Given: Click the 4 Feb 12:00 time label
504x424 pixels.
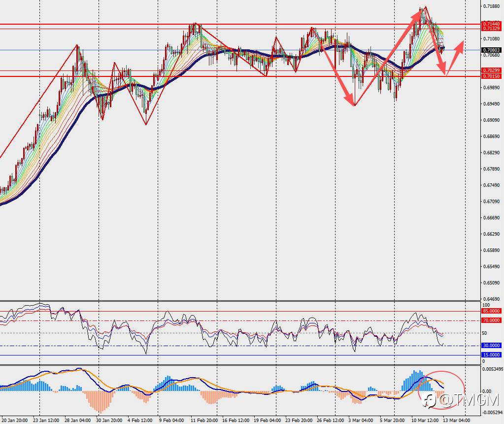Looking at the screenshot, I should [x=140, y=421].
